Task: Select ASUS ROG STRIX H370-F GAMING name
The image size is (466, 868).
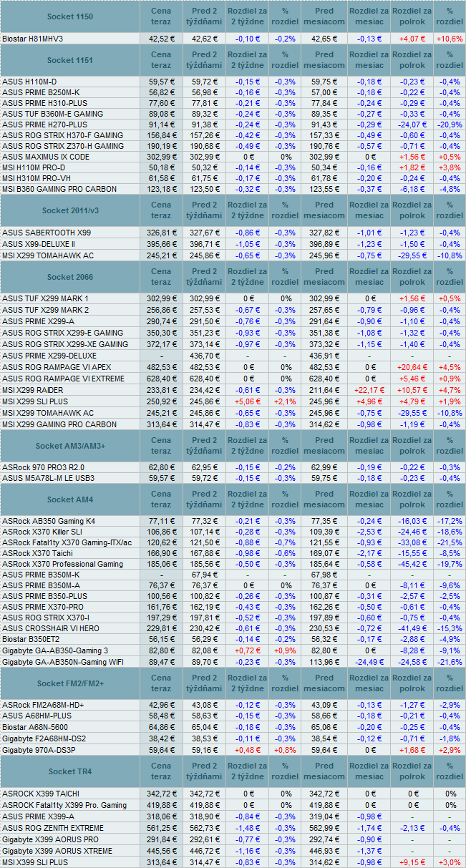Action: [63, 135]
